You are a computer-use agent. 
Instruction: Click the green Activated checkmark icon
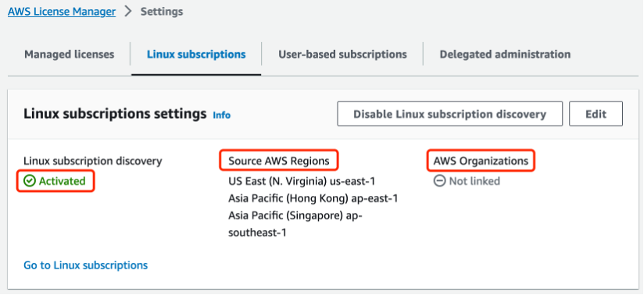[x=30, y=181]
